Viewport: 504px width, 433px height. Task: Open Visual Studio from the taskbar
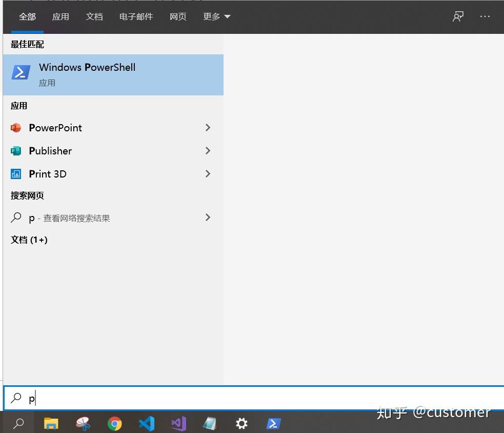[179, 423]
